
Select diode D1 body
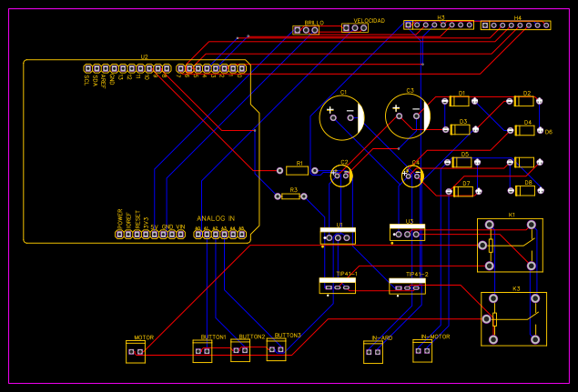[x=460, y=101]
